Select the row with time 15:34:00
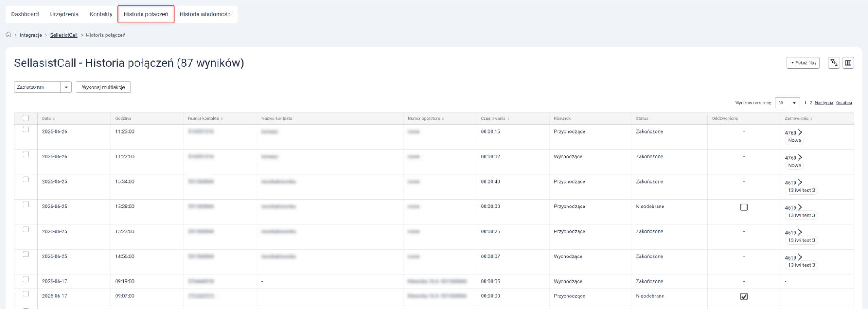 [x=26, y=179]
